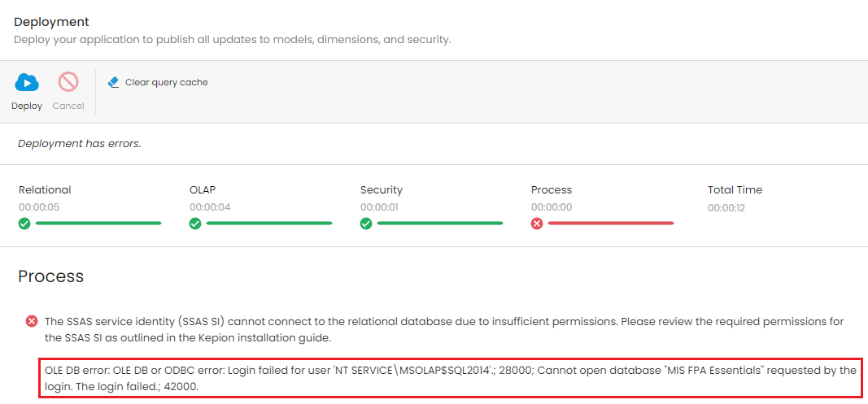Click the Deploy text label
868x404 pixels.
point(27,106)
